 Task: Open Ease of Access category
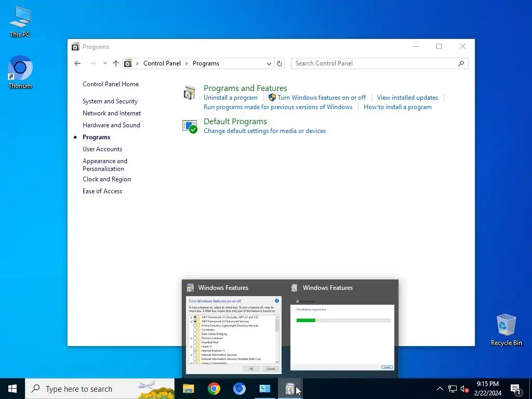[x=102, y=191]
